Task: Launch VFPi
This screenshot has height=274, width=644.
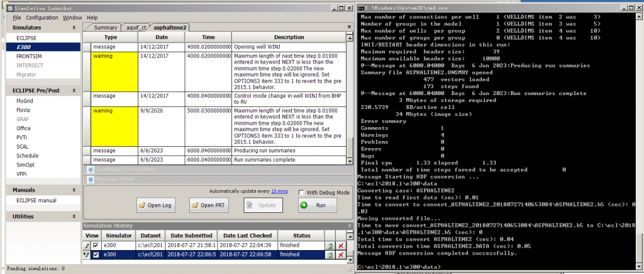Action: (22, 174)
